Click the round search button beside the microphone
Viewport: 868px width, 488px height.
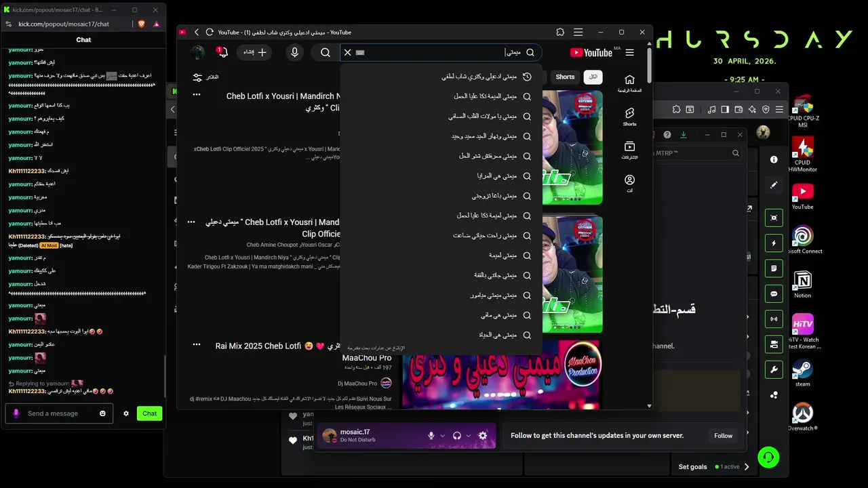(325, 52)
